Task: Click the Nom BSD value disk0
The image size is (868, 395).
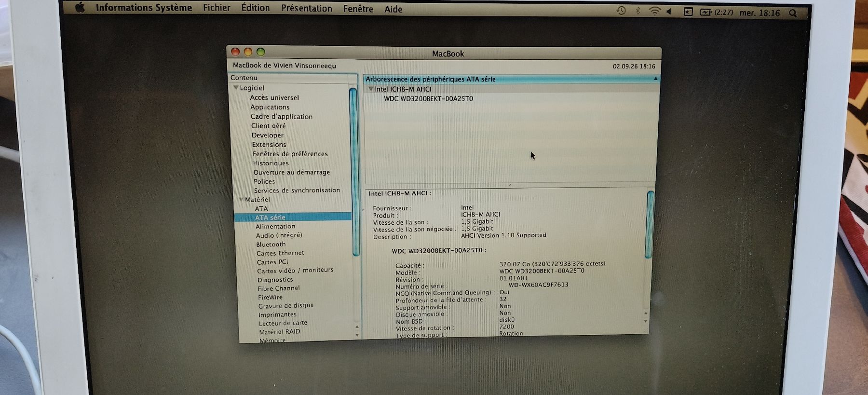Action: 507,319
